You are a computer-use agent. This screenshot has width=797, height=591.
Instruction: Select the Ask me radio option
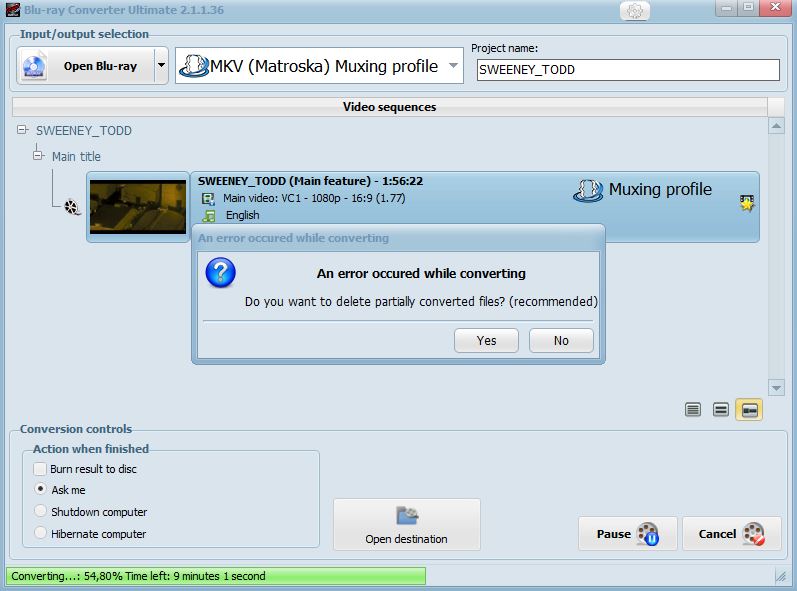pyautogui.click(x=40, y=489)
